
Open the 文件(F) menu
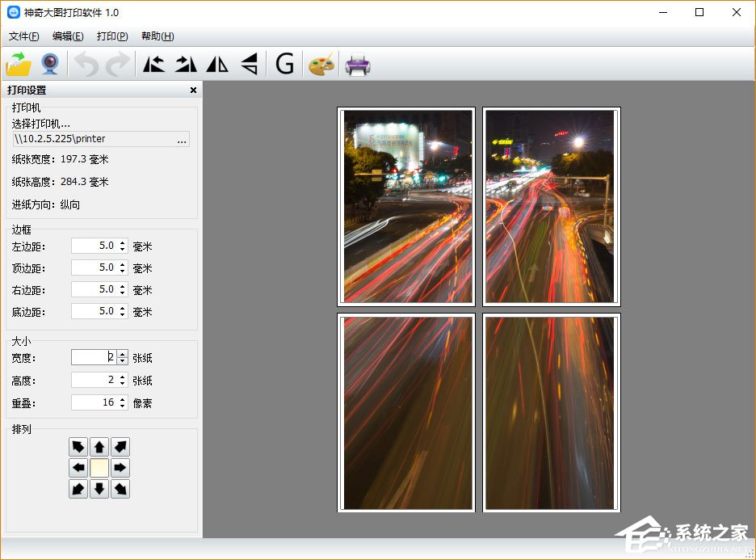[24, 36]
